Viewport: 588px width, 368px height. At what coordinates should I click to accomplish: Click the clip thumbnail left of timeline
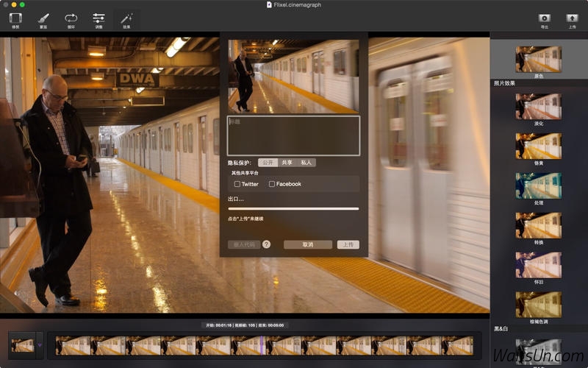coord(23,345)
